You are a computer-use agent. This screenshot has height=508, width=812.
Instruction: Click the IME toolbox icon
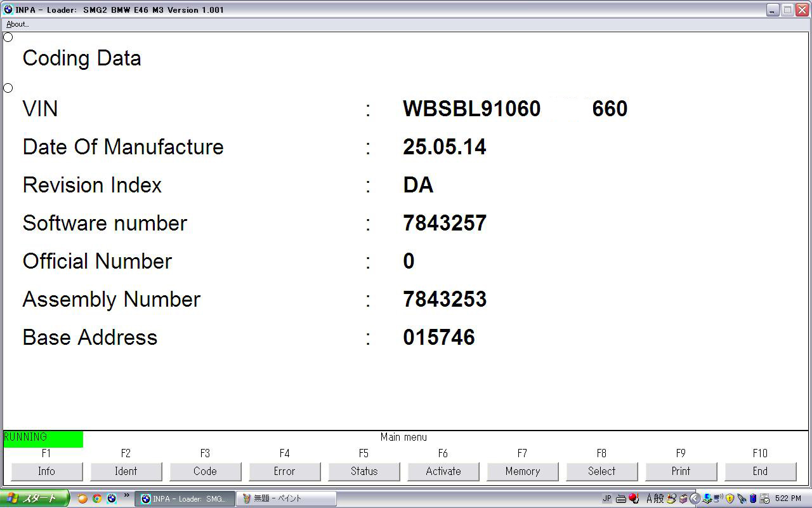coord(683,498)
